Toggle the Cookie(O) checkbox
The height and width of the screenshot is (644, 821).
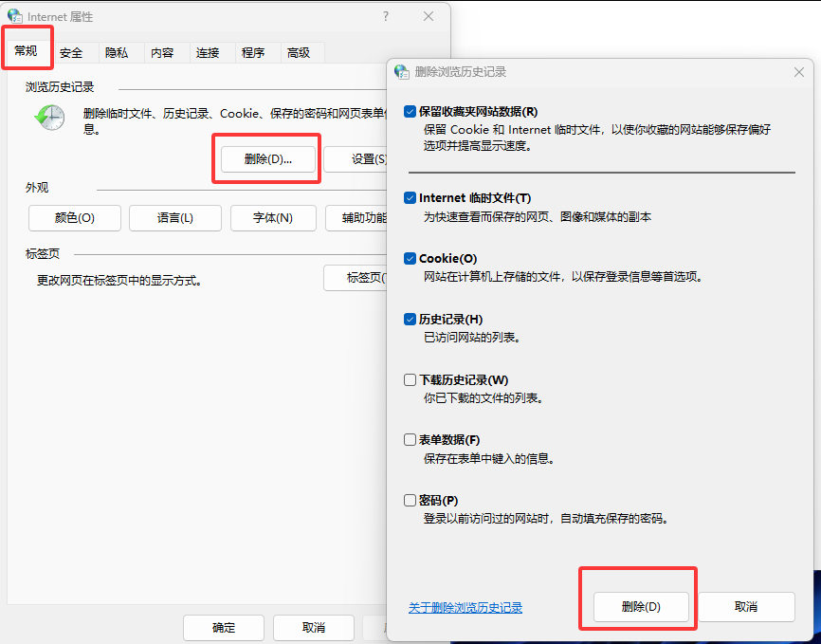[x=410, y=258]
